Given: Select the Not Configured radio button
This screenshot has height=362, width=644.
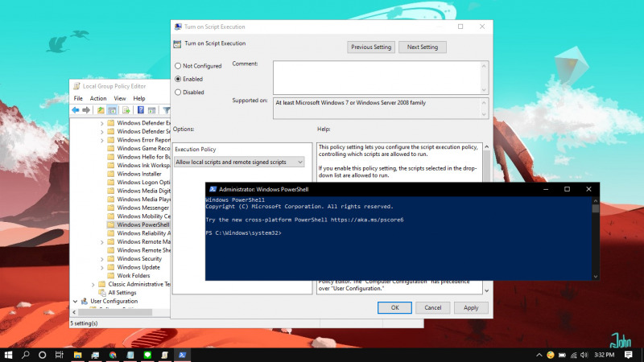Looking at the screenshot, I should point(178,66).
